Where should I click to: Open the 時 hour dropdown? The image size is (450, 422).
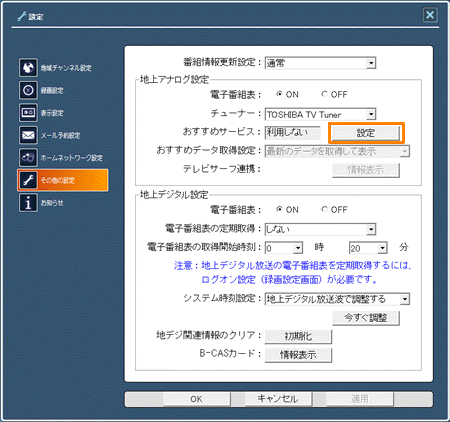pyautogui.click(x=284, y=248)
